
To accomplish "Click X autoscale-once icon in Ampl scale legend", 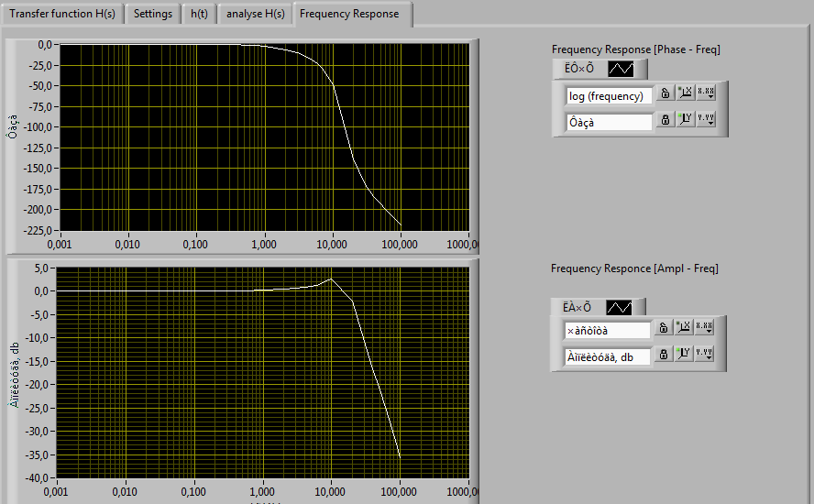I will (683, 328).
